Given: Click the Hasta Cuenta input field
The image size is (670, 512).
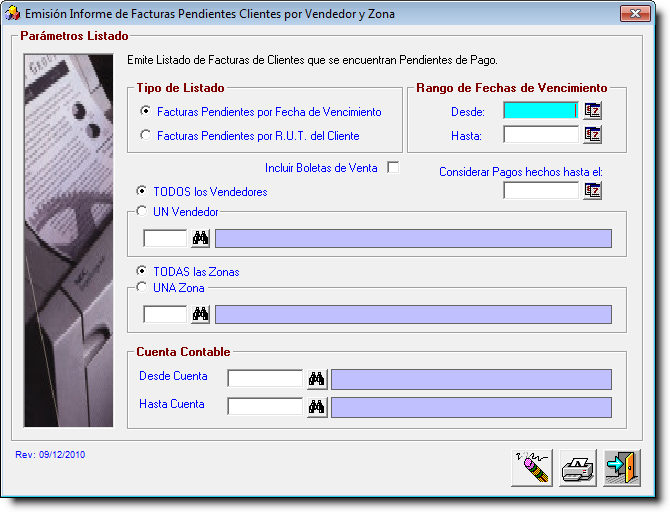Looking at the screenshot, I should point(265,407).
